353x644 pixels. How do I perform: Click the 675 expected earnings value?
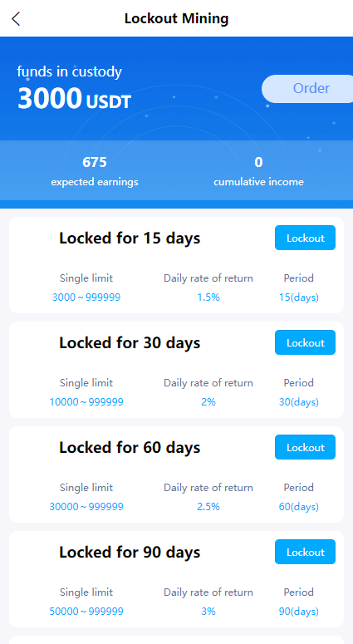tap(95, 163)
